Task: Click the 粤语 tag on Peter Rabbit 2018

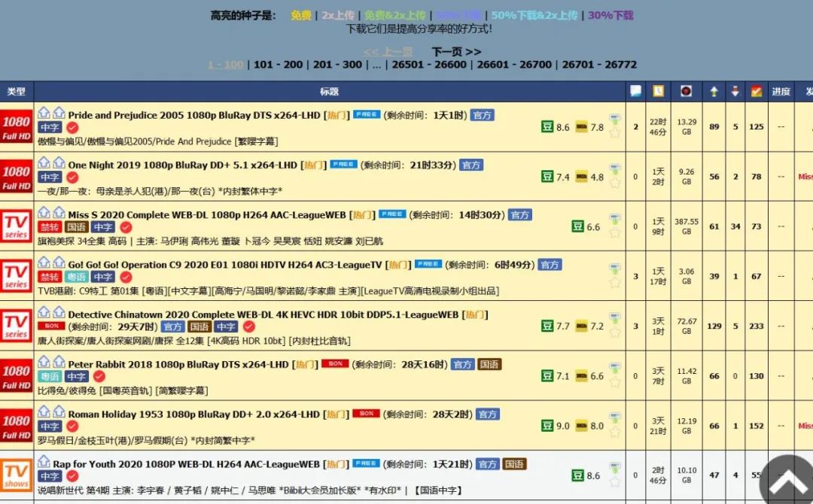Action: pos(50,377)
